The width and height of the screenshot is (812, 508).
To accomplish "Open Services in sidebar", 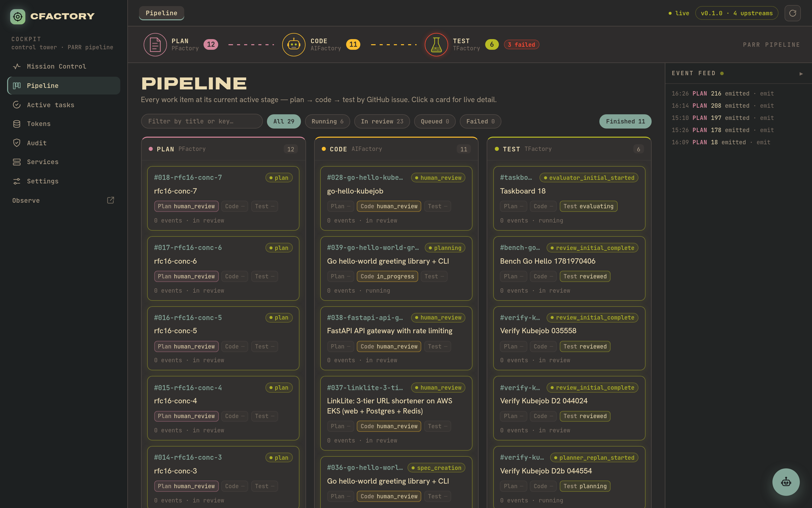I will [64, 162].
